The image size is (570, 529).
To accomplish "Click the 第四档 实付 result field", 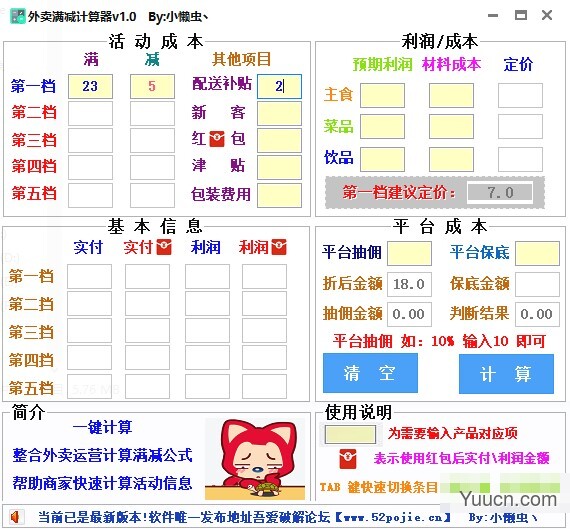I will point(89,358).
